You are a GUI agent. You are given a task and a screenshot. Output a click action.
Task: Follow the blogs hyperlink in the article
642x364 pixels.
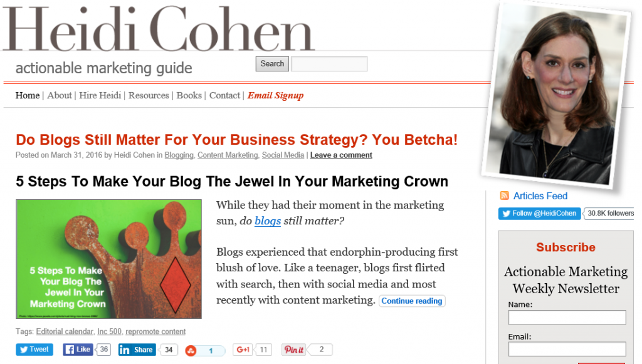coord(267,221)
